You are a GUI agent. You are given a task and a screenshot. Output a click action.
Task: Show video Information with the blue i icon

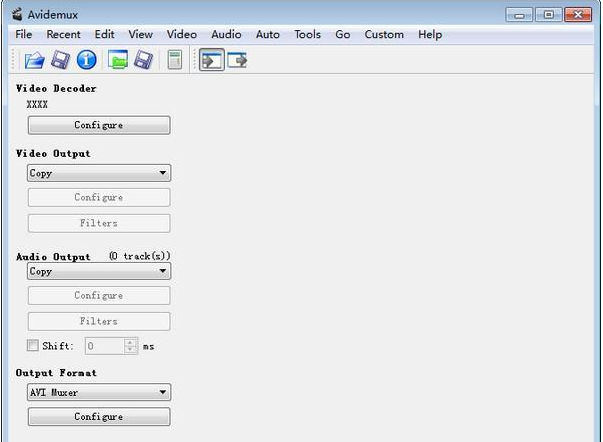[x=87, y=60]
